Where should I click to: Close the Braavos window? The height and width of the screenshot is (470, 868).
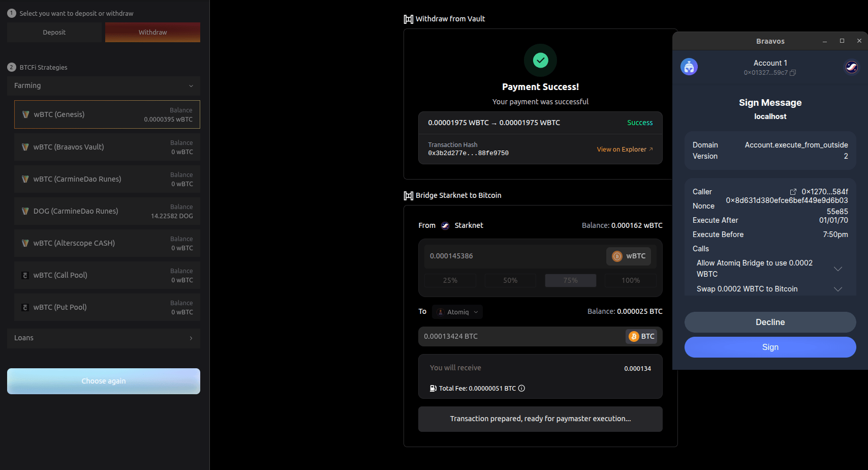859,41
